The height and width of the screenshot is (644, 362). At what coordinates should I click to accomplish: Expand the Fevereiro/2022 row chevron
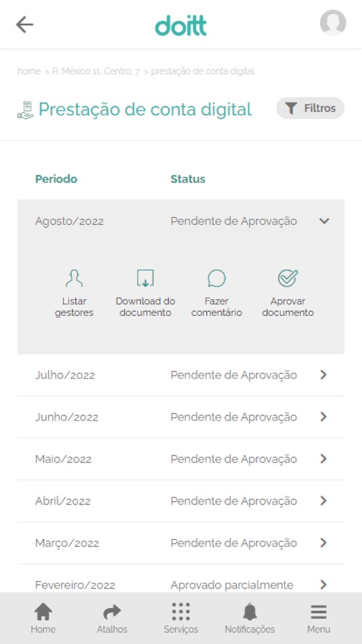click(x=324, y=584)
